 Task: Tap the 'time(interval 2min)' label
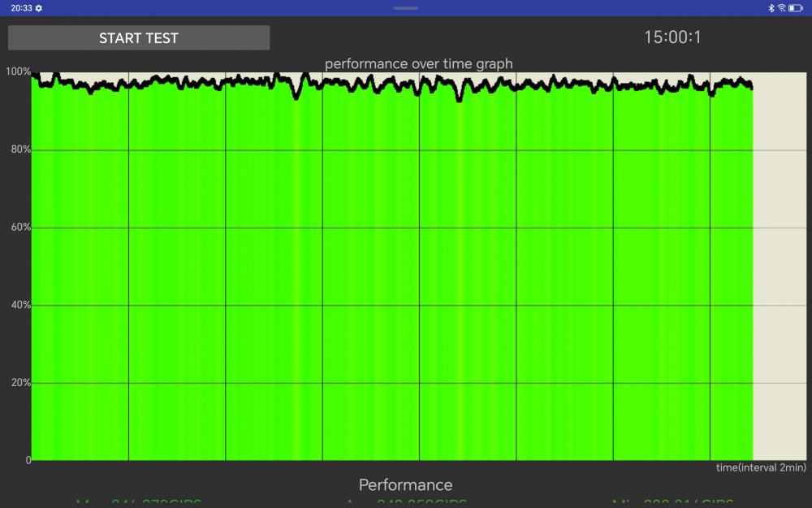click(761, 467)
